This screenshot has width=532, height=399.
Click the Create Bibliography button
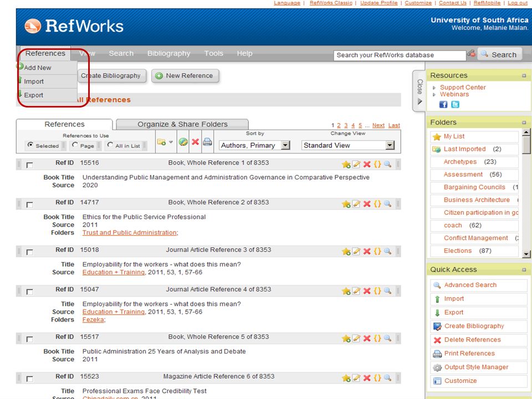pos(111,76)
